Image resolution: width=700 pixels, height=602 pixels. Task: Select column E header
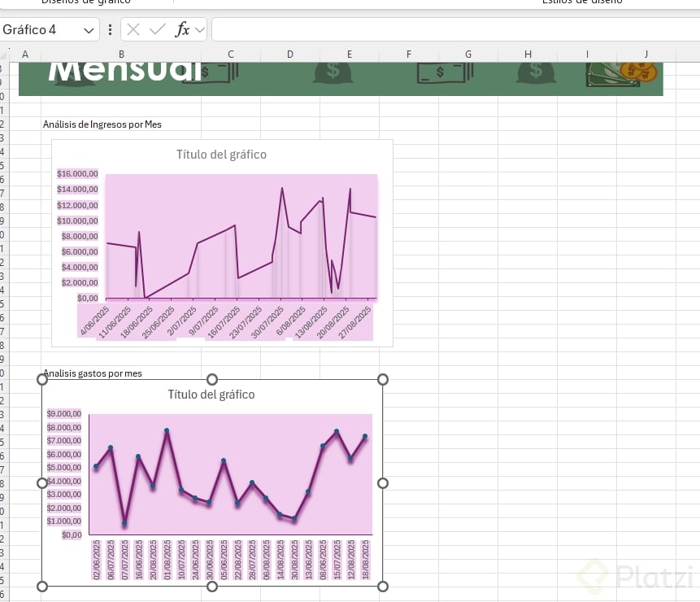coord(350,54)
